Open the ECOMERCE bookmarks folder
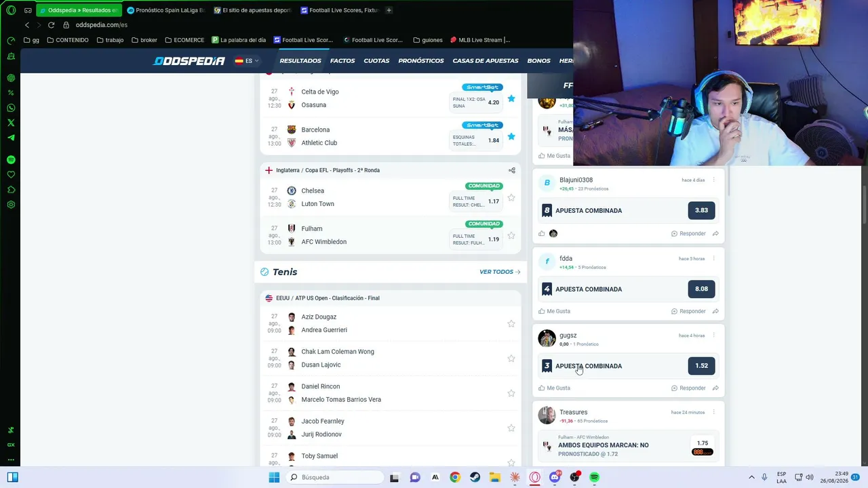This screenshot has height=488, width=868. pyautogui.click(x=184, y=40)
